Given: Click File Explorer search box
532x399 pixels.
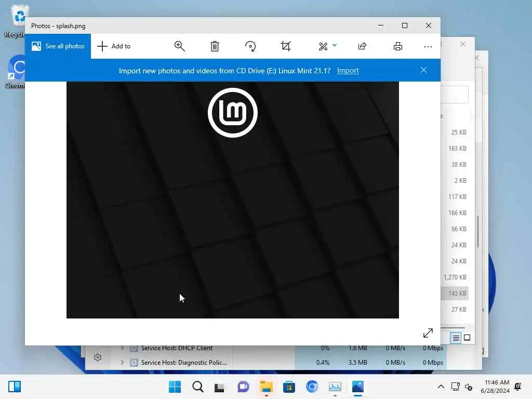Looking at the screenshot, I should (455, 95).
